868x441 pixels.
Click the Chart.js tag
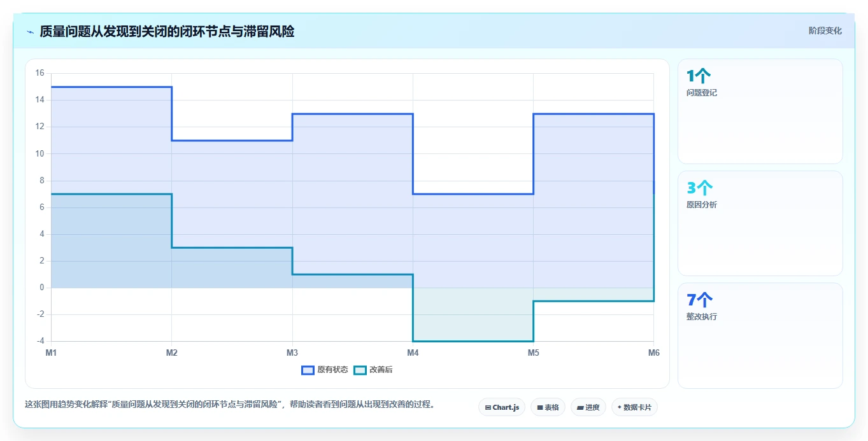pos(502,407)
